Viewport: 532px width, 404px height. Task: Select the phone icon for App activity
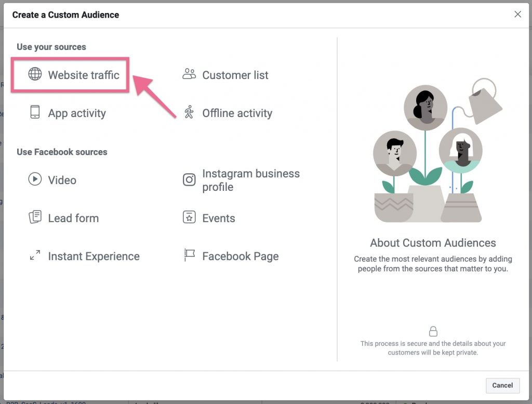pyautogui.click(x=35, y=113)
